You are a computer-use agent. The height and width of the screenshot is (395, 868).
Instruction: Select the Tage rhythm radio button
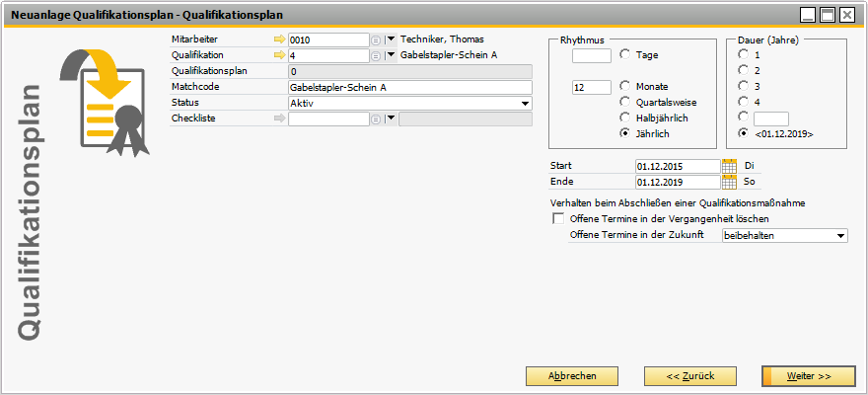click(625, 55)
